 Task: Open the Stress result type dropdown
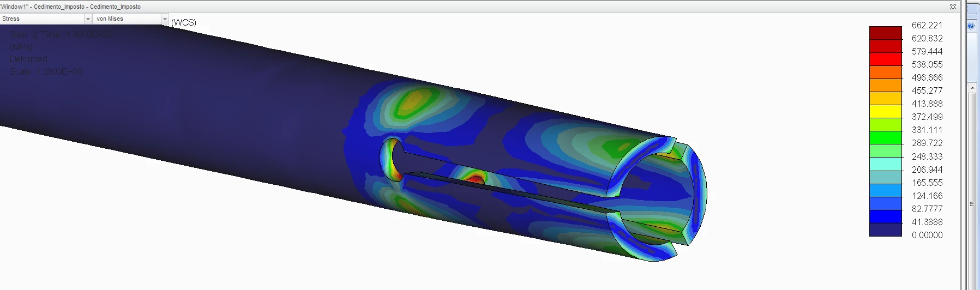(46, 19)
